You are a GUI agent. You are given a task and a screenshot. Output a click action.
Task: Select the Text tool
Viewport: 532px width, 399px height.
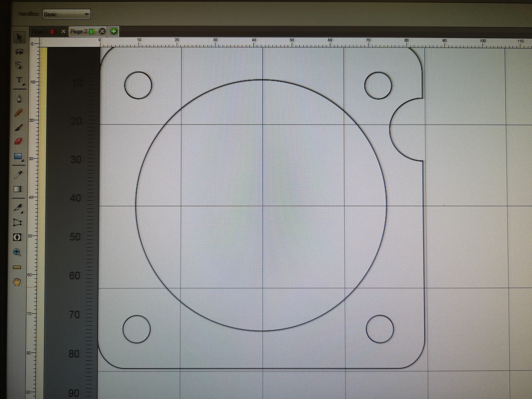19,80
